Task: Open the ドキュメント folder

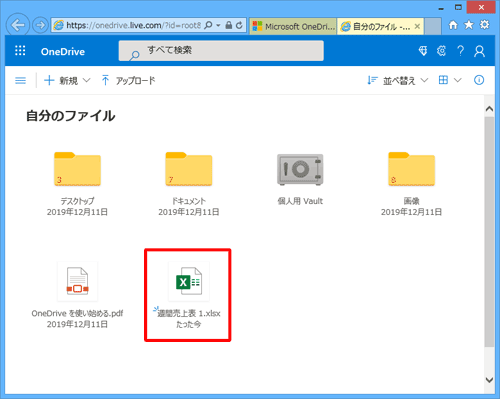Action: point(189,169)
